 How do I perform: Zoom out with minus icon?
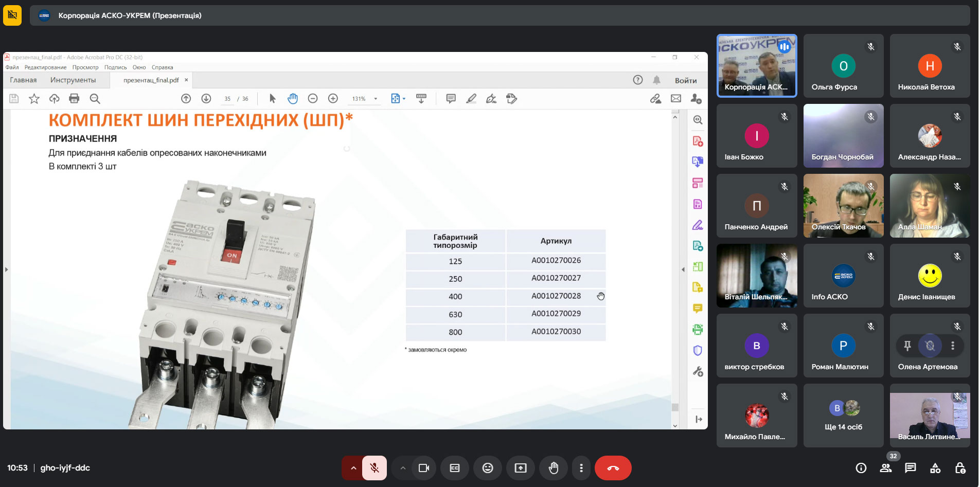click(313, 99)
